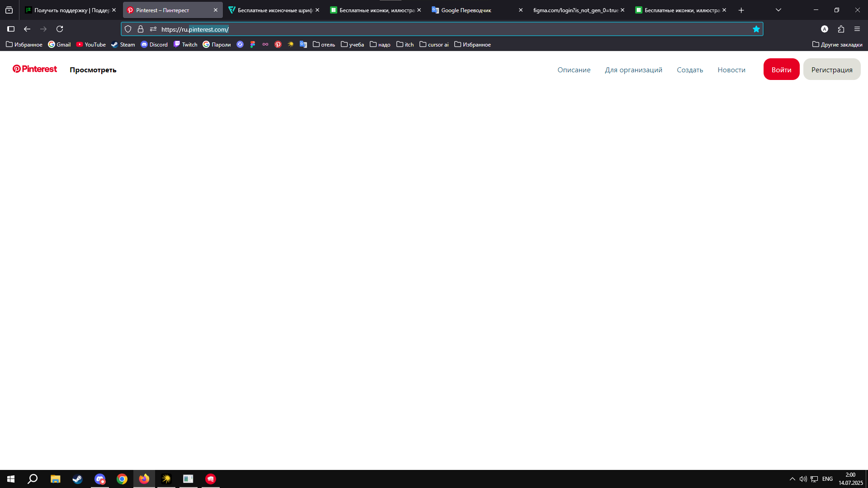Click the shield tracking protection icon

[128, 29]
